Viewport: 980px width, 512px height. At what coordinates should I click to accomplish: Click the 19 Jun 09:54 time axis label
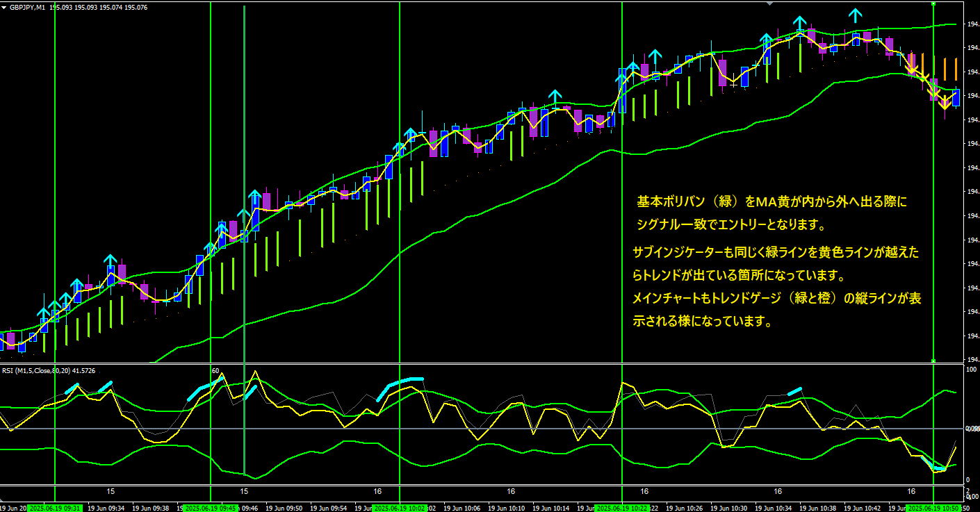tap(330, 508)
